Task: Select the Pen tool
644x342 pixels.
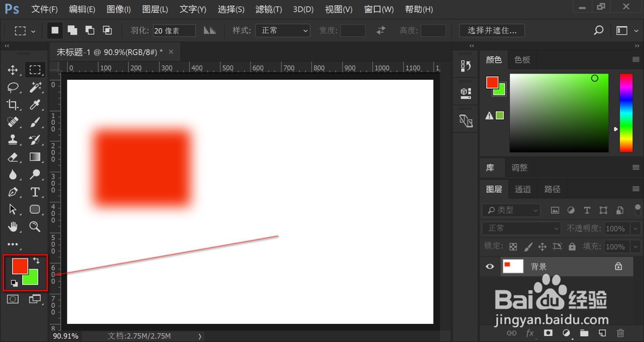Action: point(13,192)
